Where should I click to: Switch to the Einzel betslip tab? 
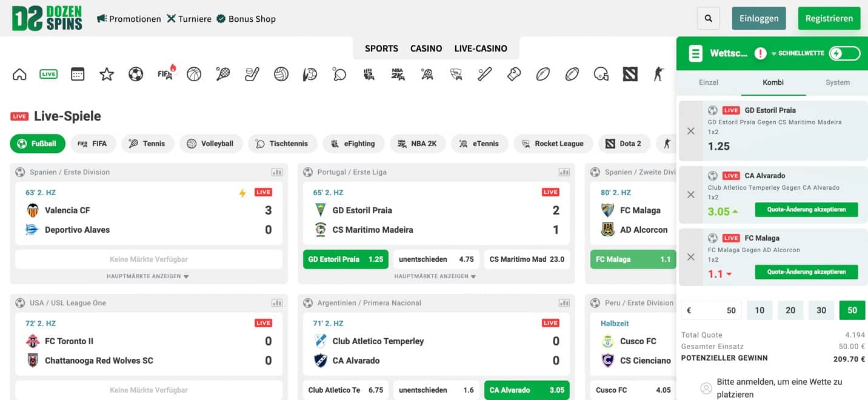709,82
